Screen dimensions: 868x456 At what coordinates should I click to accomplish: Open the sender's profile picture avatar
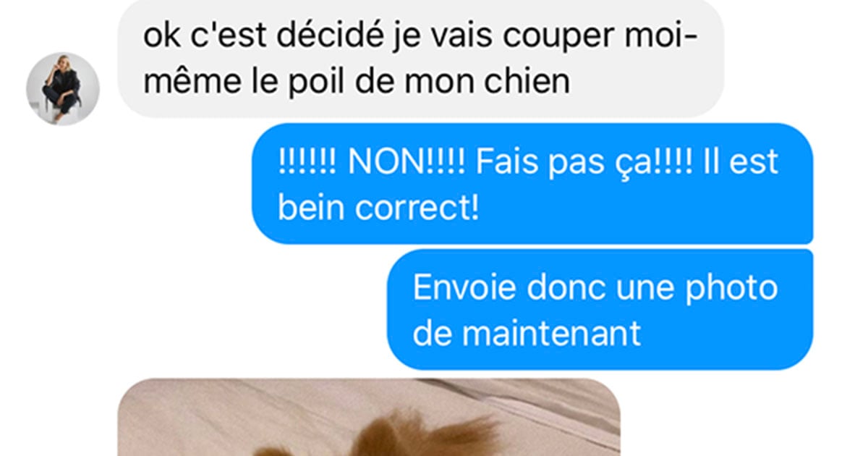click(63, 89)
